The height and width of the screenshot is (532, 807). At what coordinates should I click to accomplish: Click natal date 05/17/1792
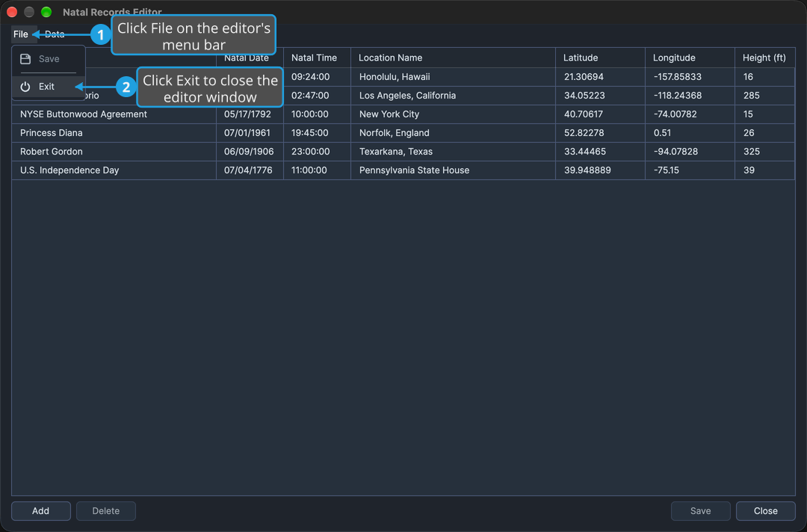click(x=250, y=114)
